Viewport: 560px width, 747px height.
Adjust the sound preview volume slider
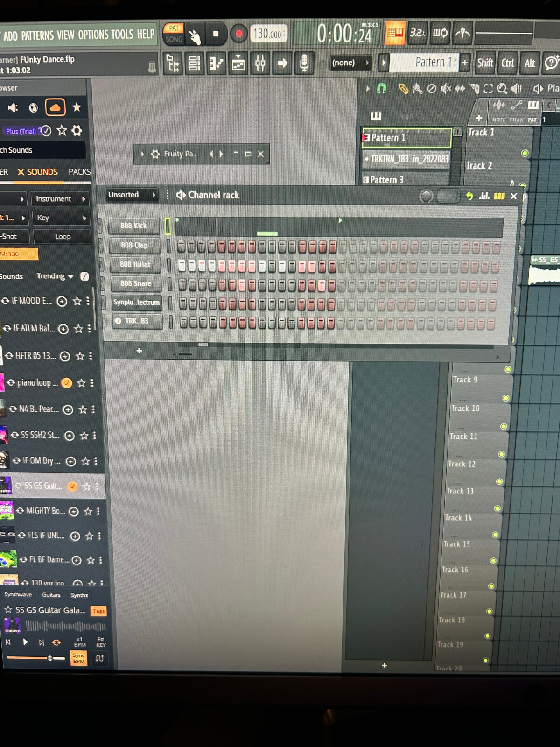pos(50,658)
